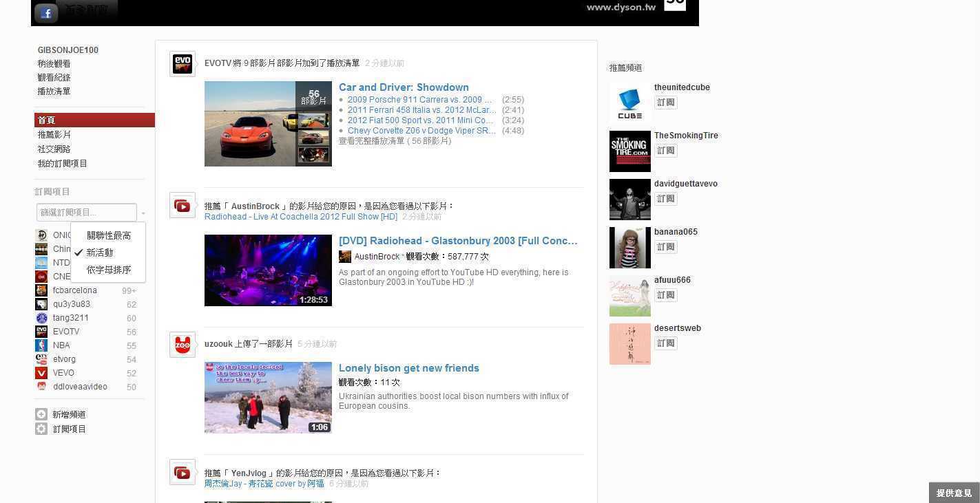Click the 訂閱項目 gear icon
This screenshot has width=980, height=503.
(x=41, y=429)
